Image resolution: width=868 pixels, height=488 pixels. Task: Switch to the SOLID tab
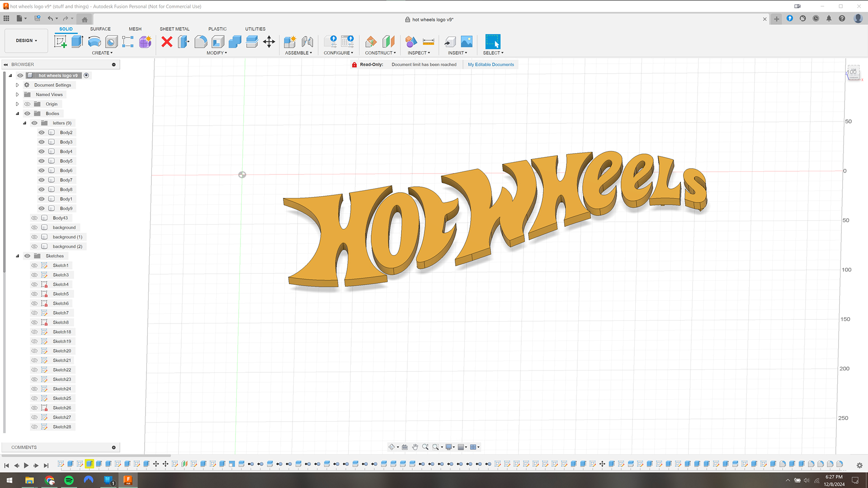[x=66, y=29]
